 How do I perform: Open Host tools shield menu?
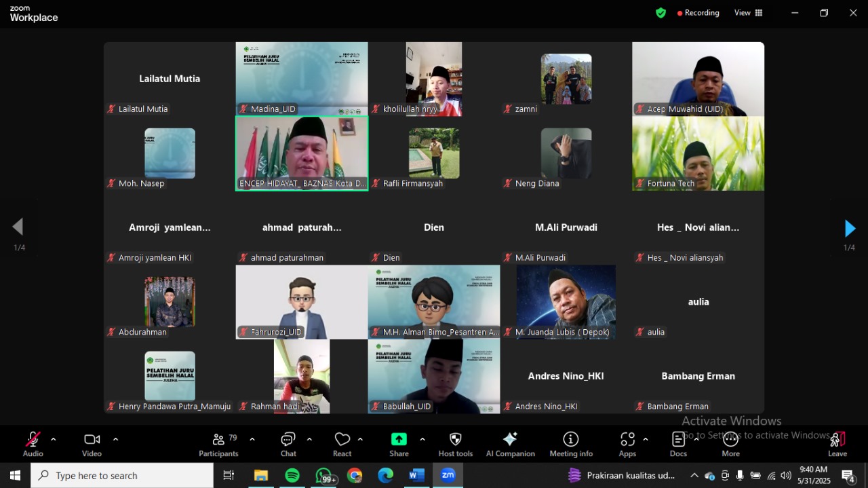pyautogui.click(x=456, y=445)
